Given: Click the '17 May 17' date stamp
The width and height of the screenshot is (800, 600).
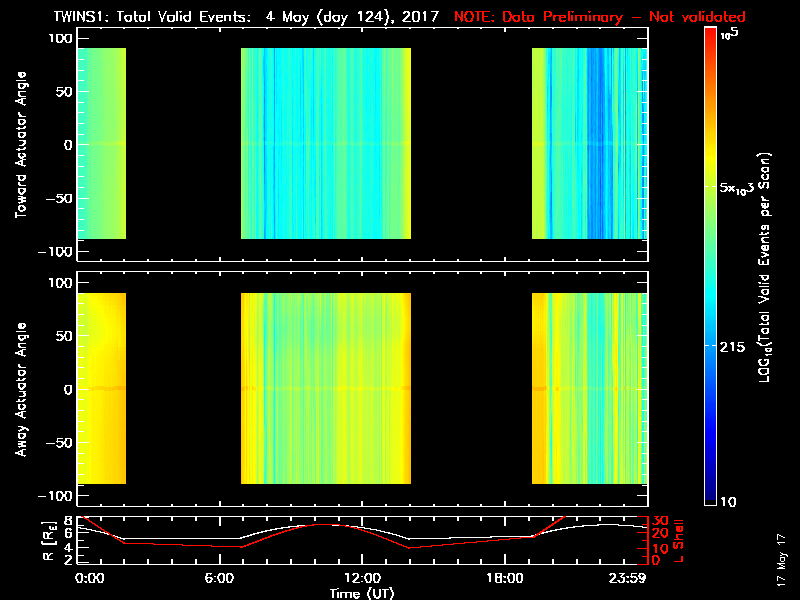Looking at the screenshot, I should click(781, 560).
